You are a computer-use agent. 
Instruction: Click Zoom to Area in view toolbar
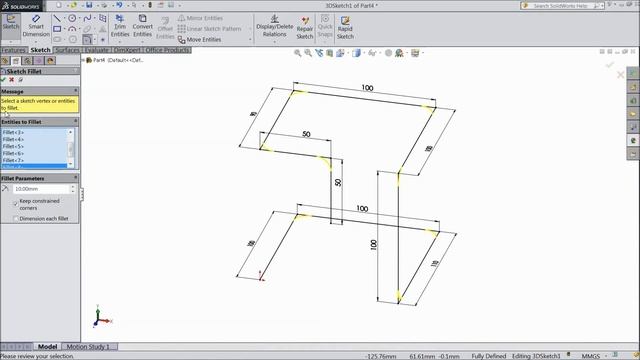308,53
